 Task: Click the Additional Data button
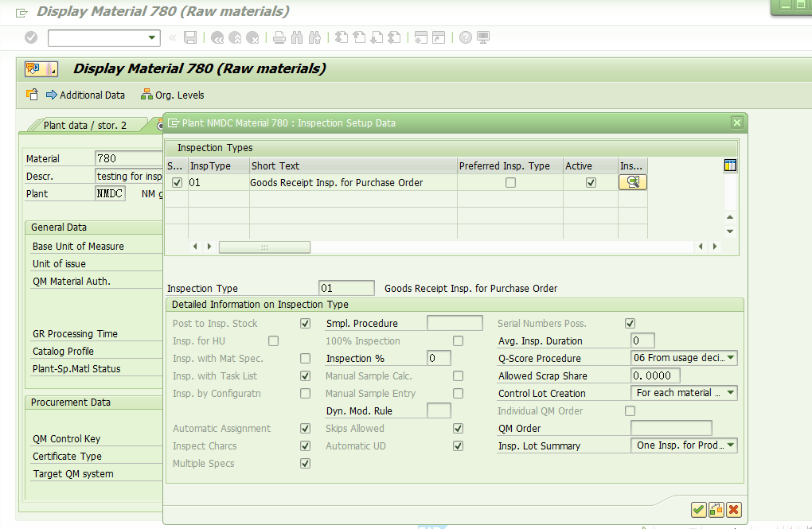(85, 95)
